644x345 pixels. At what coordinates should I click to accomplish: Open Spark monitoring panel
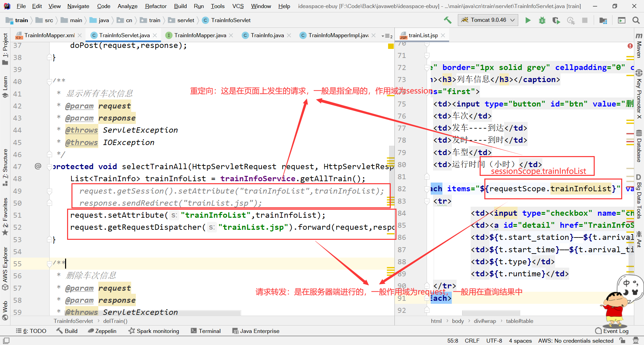pyautogui.click(x=154, y=331)
